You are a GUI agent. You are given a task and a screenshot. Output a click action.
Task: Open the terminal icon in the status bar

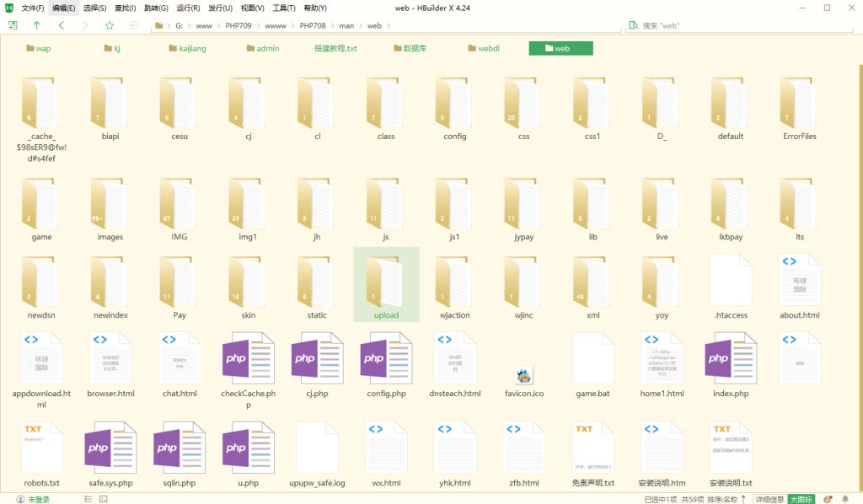[x=103, y=498]
